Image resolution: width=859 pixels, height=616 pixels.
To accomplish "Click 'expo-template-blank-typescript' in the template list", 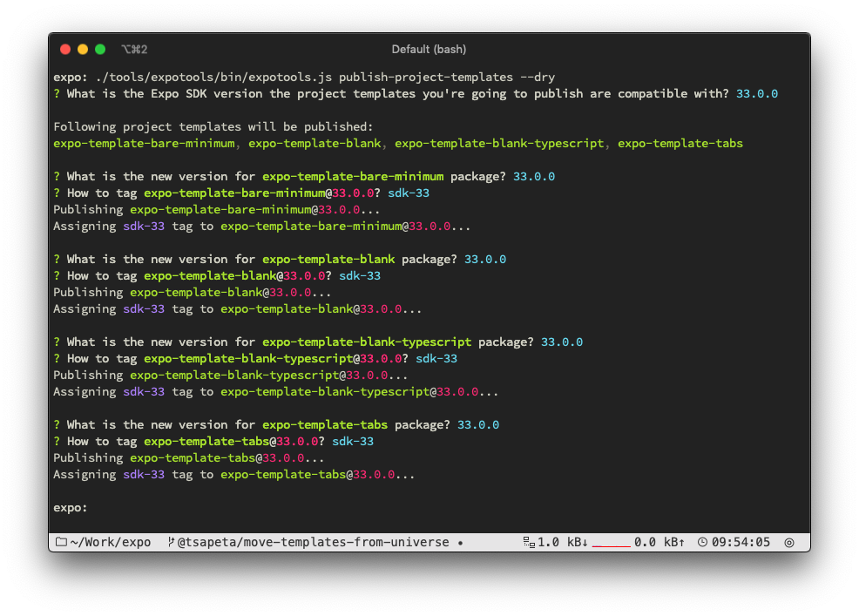I will coord(499,144).
